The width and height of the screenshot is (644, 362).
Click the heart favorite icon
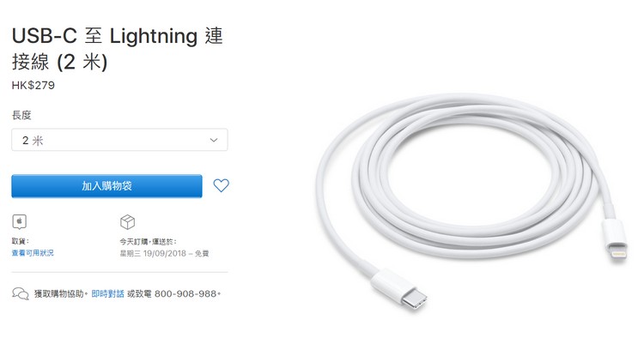click(x=221, y=185)
